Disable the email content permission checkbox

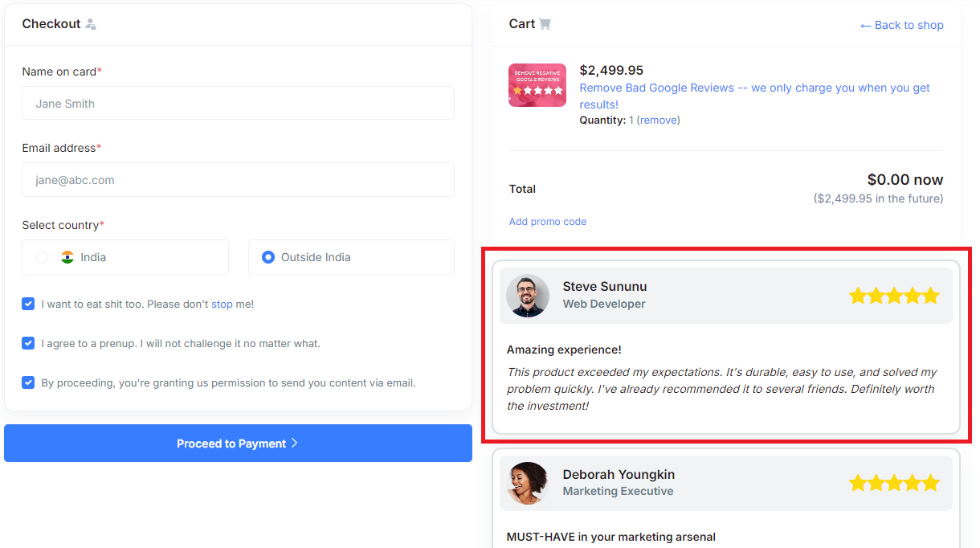click(28, 382)
